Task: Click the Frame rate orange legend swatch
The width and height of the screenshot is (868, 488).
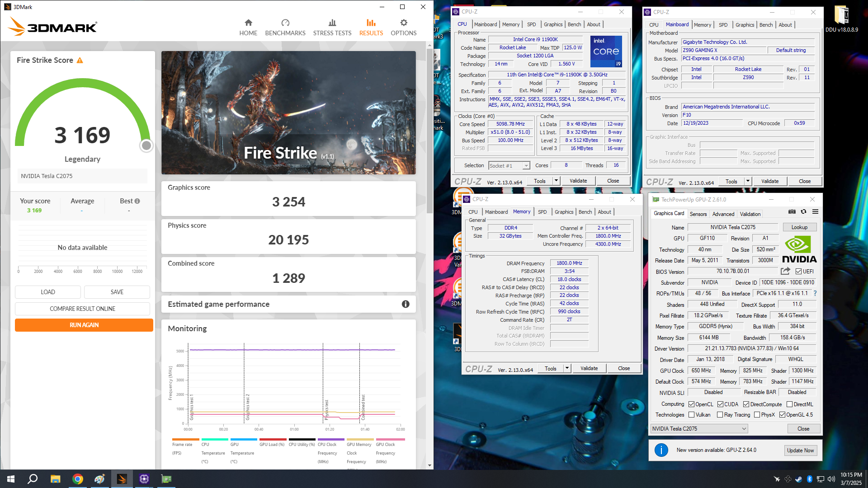Action: (x=185, y=439)
